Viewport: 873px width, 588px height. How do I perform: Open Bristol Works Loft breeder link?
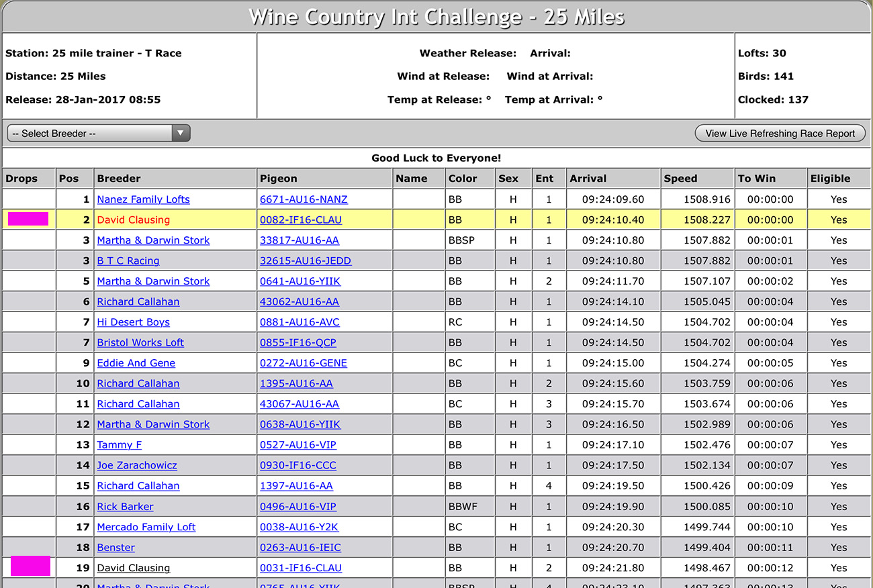point(140,342)
